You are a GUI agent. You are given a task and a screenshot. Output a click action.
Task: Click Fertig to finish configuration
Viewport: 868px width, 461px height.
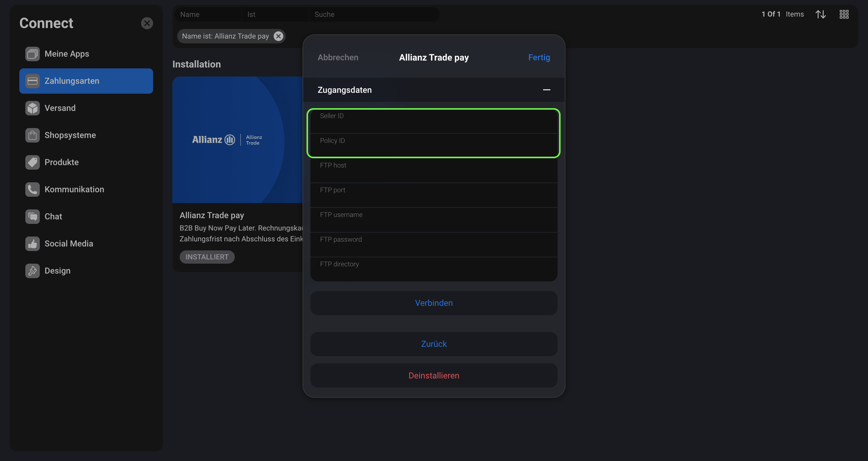click(539, 58)
